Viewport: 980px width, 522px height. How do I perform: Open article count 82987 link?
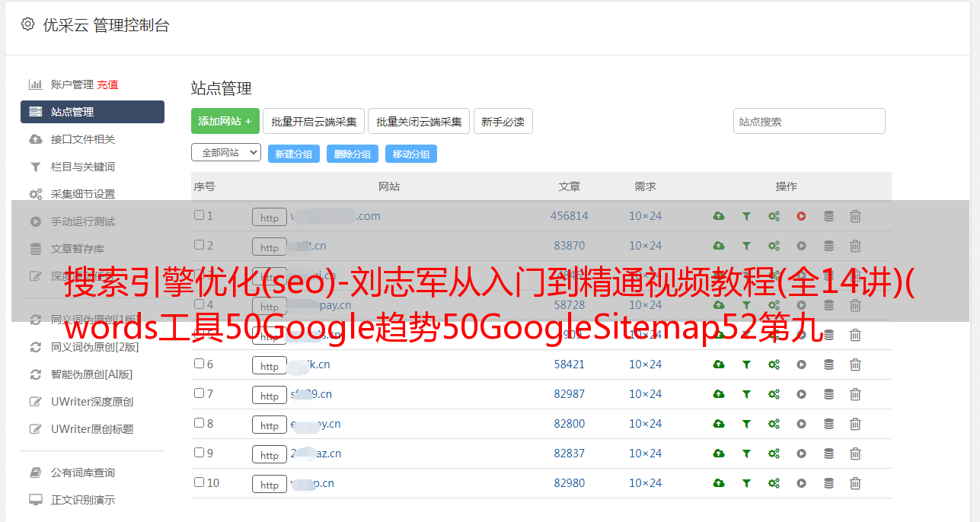tap(570, 394)
